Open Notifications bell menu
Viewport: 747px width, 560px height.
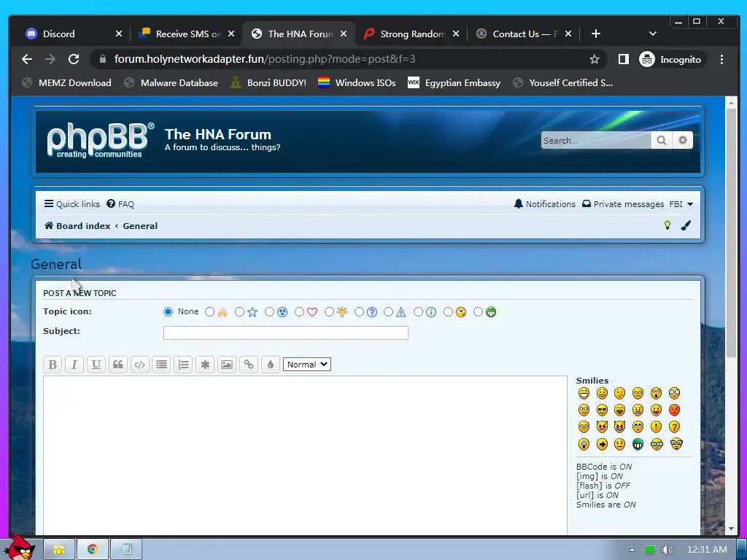[544, 204]
